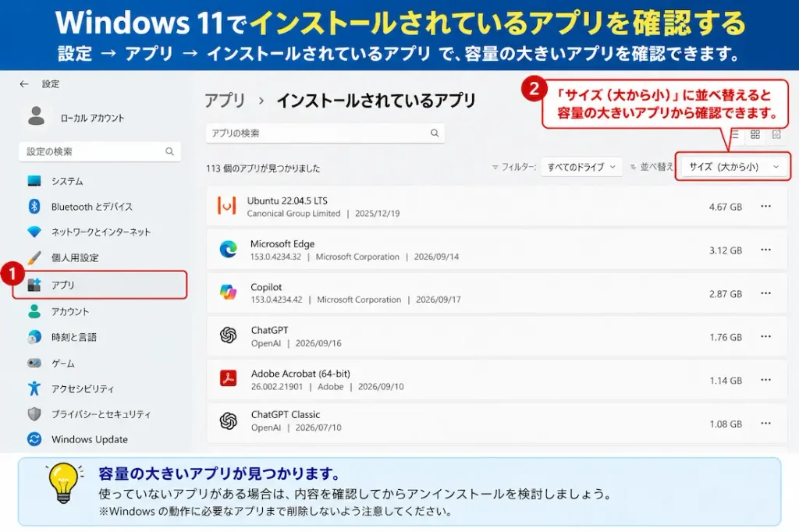
Task: Click the Microsoft Edge app icon
Action: (x=229, y=249)
